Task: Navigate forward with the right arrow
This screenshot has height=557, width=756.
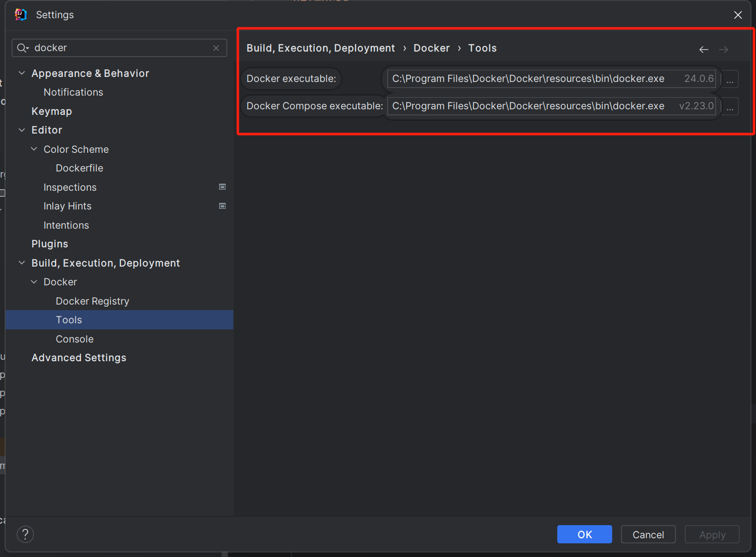Action: click(x=724, y=50)
